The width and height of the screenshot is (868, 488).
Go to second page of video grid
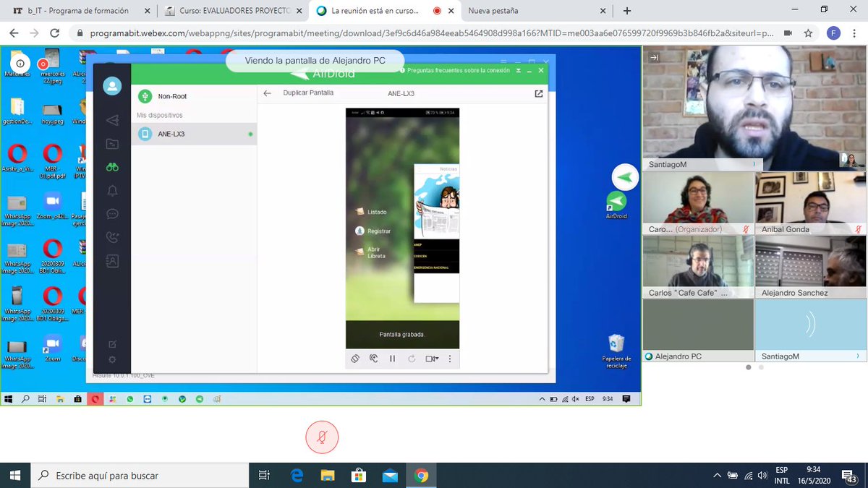pyautogui.click(x=762, y=367)
